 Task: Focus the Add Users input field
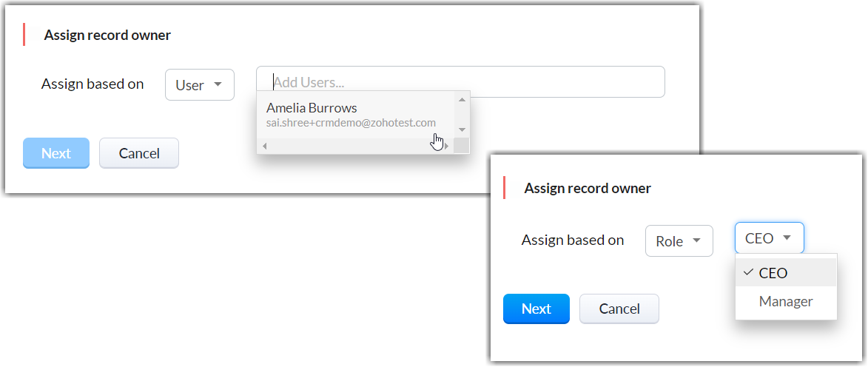pos(460,82)
